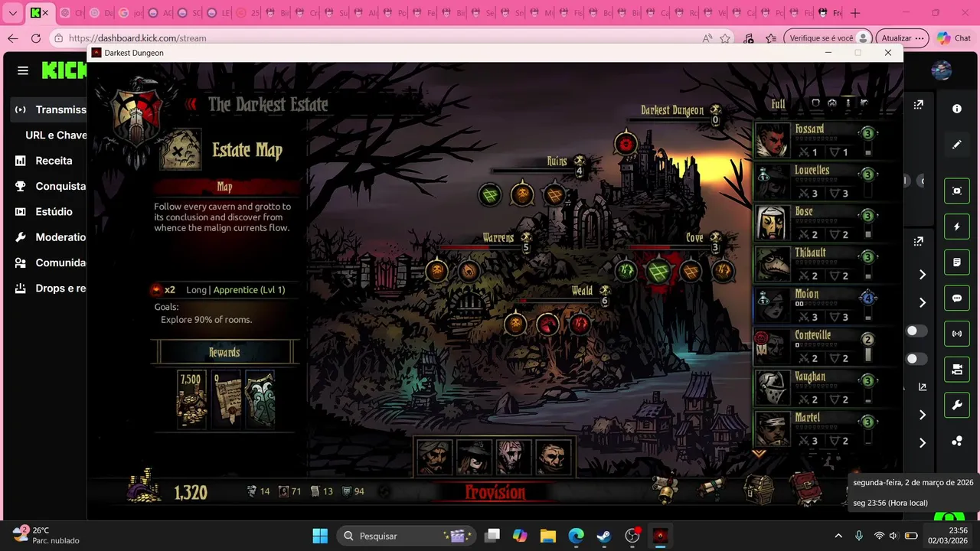
Task: Click the fourth party slot hero portrait
Action: pos(554,457)
